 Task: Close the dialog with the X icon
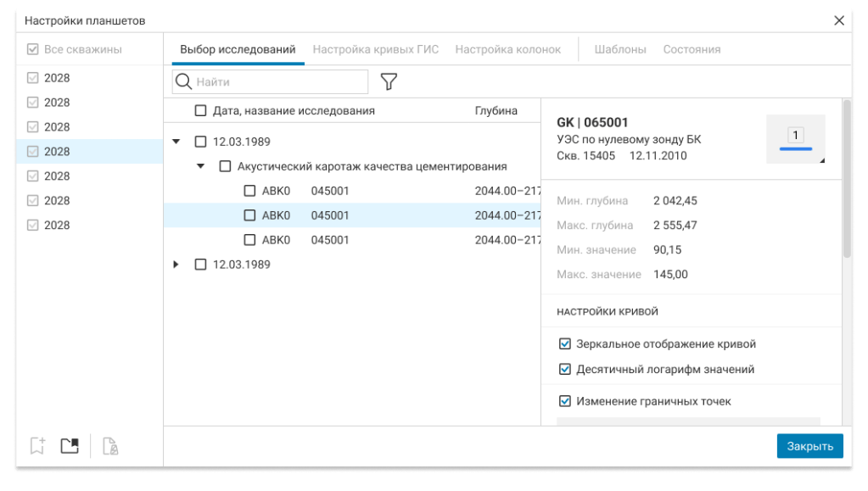(x=839, y=20)
